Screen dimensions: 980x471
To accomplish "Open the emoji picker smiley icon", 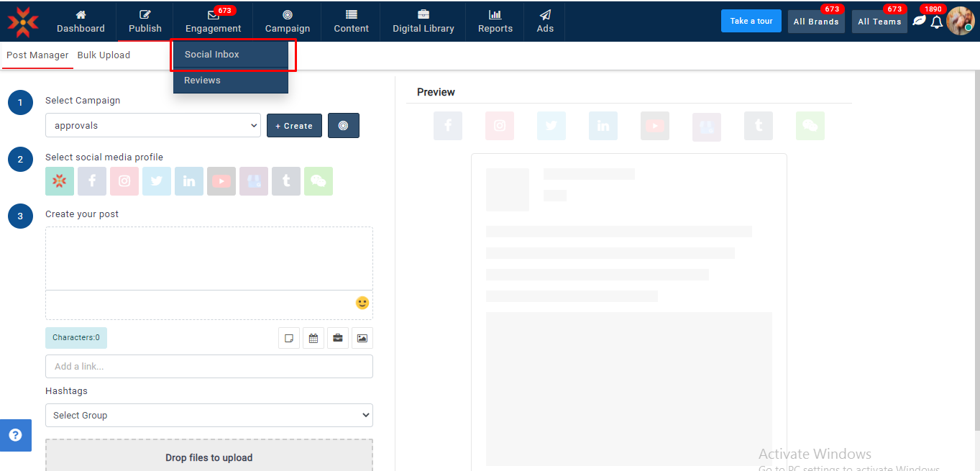I will tap(362, 303).
